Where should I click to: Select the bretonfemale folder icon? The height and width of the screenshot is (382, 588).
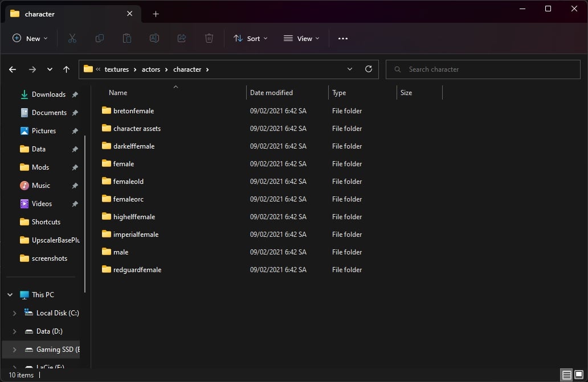(x=107, y=110)
